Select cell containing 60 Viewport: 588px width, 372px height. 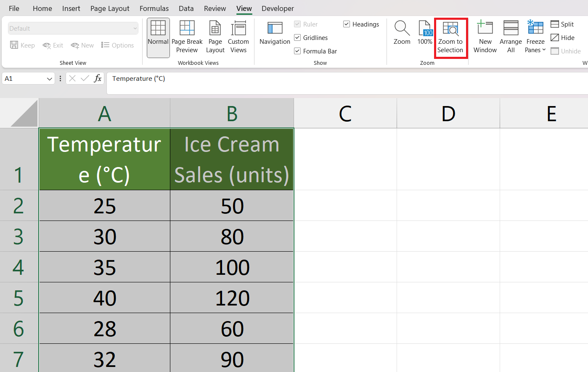coord(232,328)
